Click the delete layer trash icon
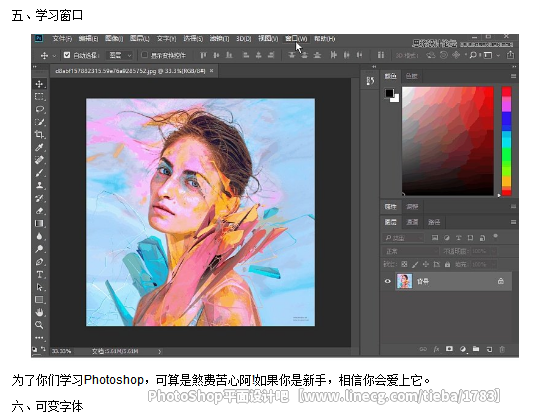The image size is (556, 415). [x=502, y=349]
